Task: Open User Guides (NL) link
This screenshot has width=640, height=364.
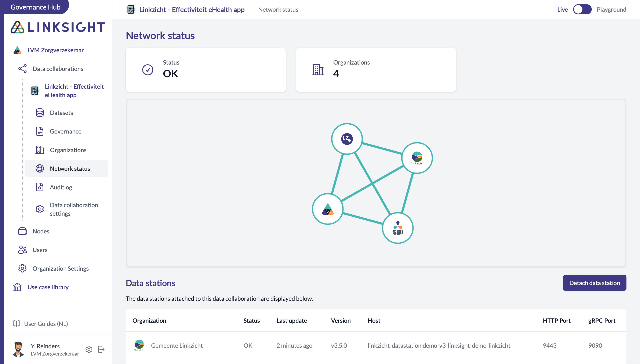Action: (x=46, y=324)
